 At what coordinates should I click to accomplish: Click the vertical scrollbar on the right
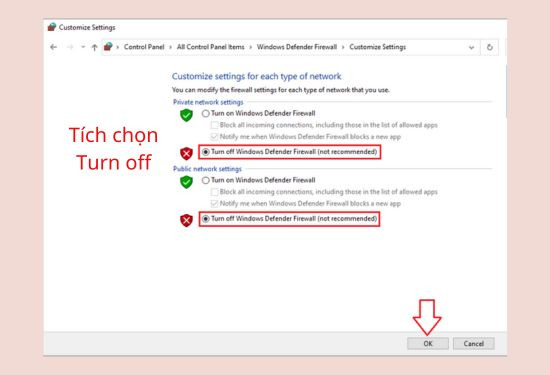coord(506,91)
